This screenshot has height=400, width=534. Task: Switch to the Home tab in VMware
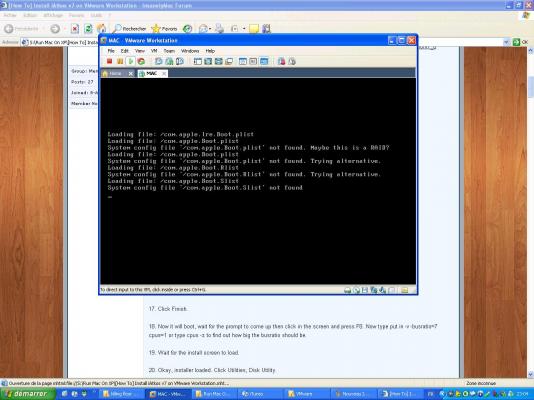pos(115,74)
